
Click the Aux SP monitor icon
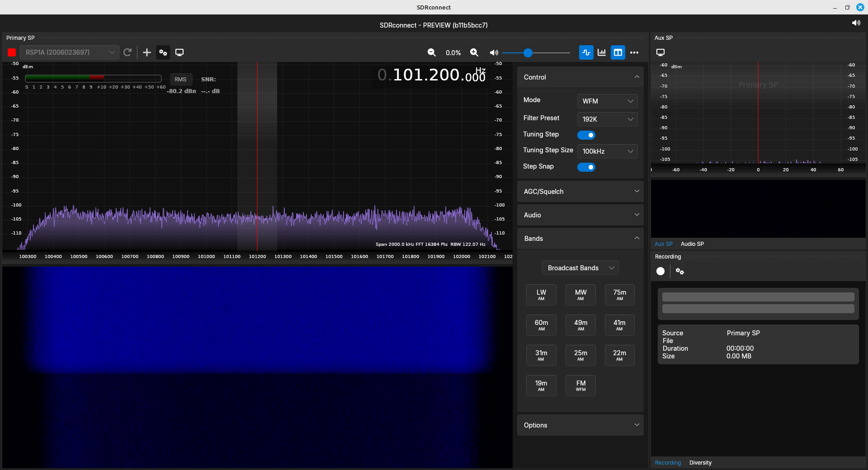(x=660, y=52)
